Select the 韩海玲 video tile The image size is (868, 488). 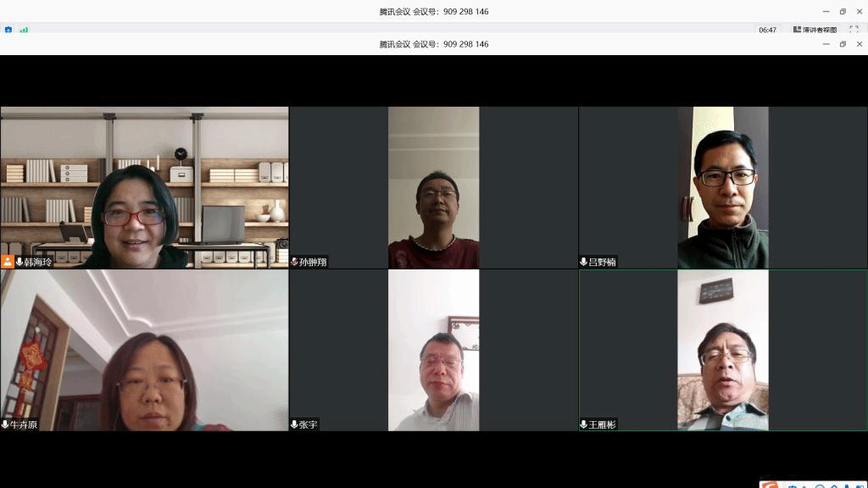144,186
